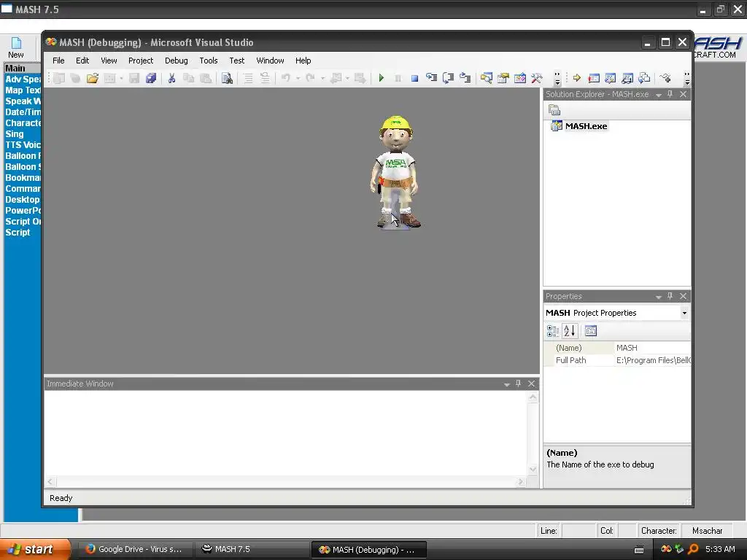Click Script entry in MASH sidebar
747x560 pixels.
[x=18, y=233]
